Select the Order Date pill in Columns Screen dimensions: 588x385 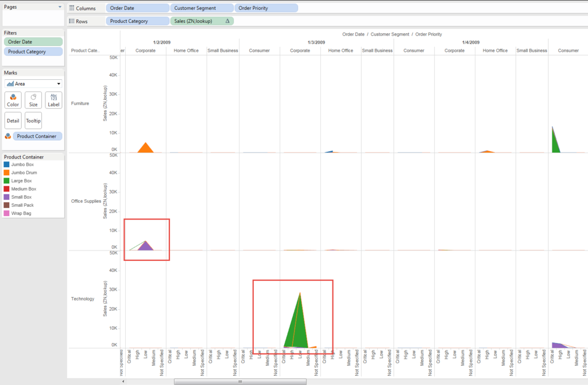(137, 8)
